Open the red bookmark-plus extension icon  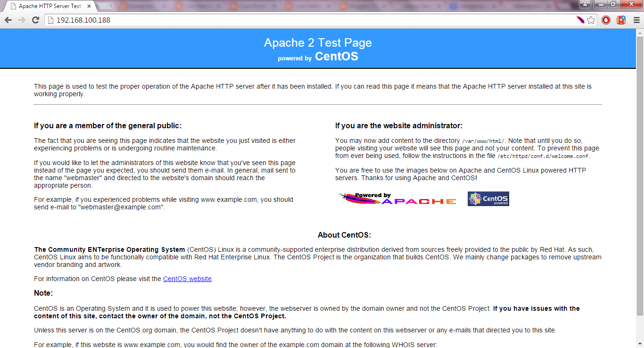[621, 20]
